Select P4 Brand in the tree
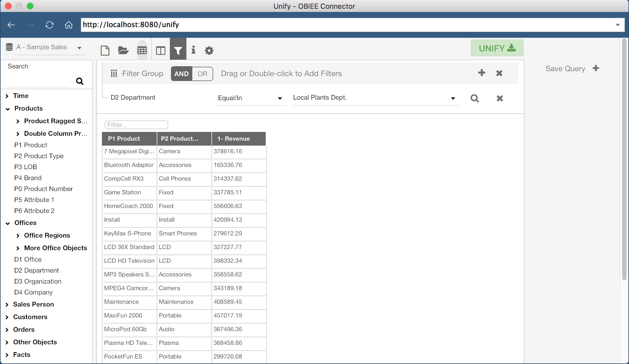 28,178
